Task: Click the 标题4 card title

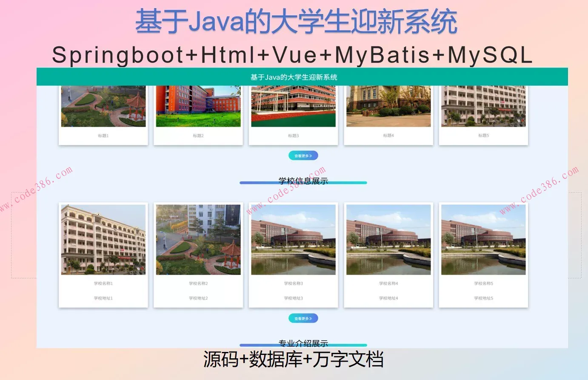Action: (x=388, y=136)
